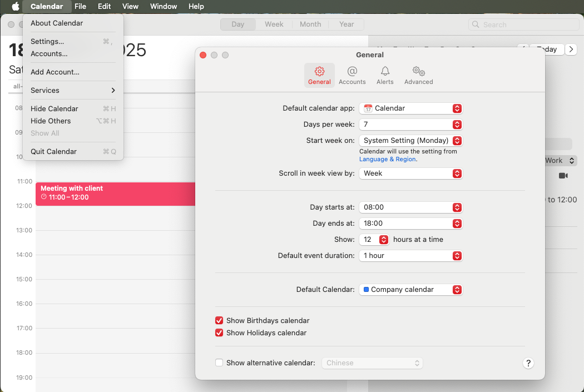Switch to the Accounts settings pane
Image resolution: width=584 pixels, height=392 pixels.
click(352, 75)
